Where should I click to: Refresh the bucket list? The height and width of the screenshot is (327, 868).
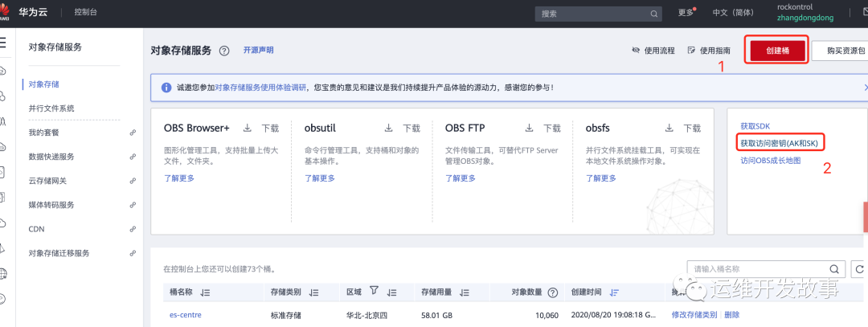(860, 269)
